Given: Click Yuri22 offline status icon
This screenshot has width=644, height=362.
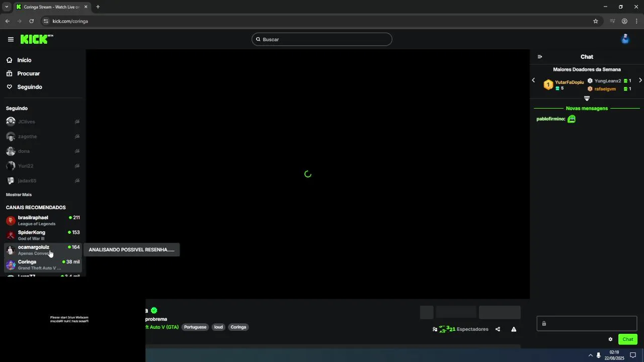Looking at the screenshot, I should click(x=77, y=166).
